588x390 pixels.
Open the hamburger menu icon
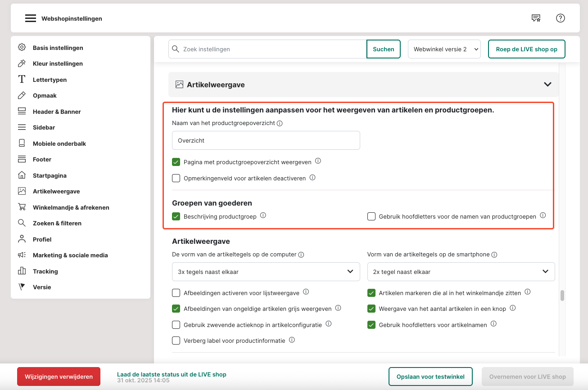(x=30, y=18)
